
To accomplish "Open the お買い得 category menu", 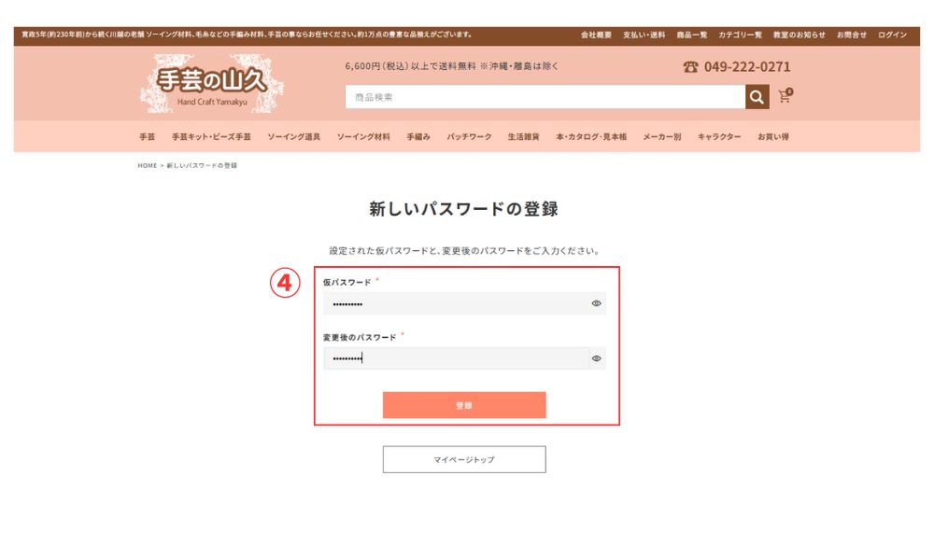I will pos(773,137).
